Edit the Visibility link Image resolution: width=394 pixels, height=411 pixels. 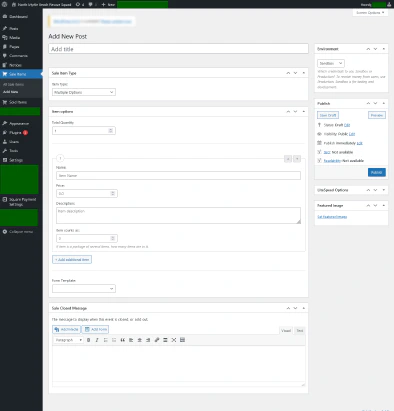point(352,134)
